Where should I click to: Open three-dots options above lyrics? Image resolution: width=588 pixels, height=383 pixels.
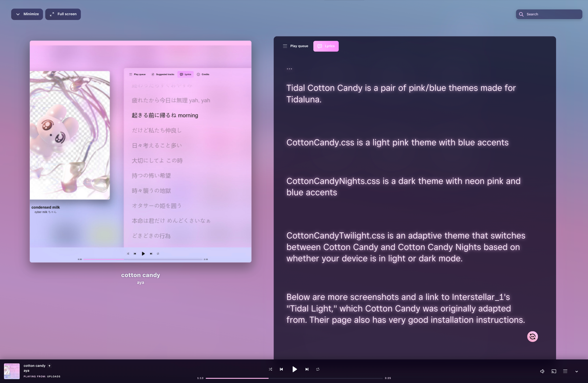pos(289,69)
